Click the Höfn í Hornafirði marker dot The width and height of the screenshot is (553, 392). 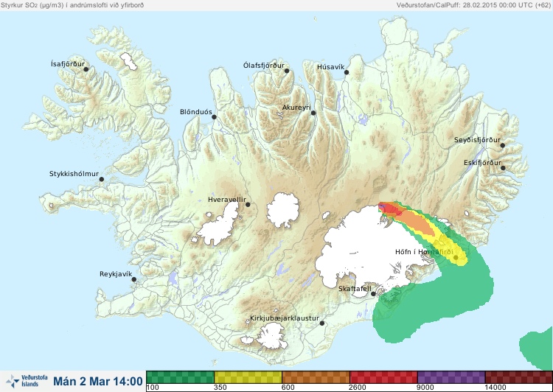pyautogui.click(x=456, y=258)
